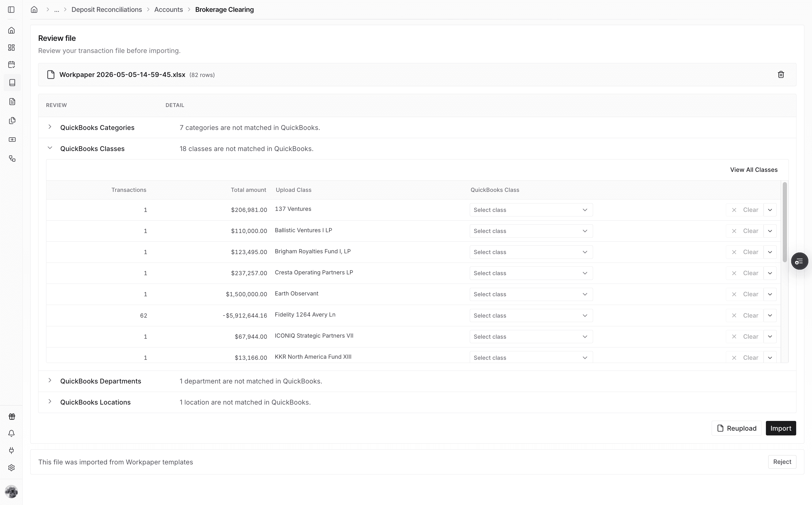The image size is (812, 505).
Task: Expand QuickBooks Locations section
Action: tap(50, 401)
